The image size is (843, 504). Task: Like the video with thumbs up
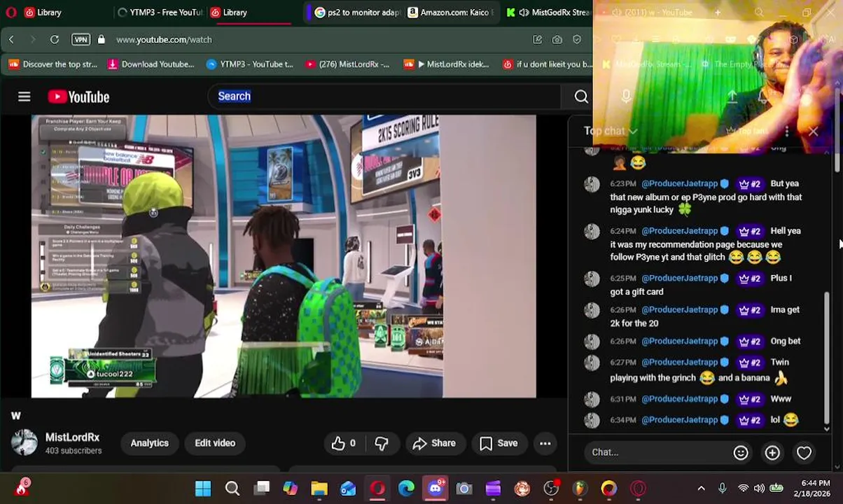(343, 443)
